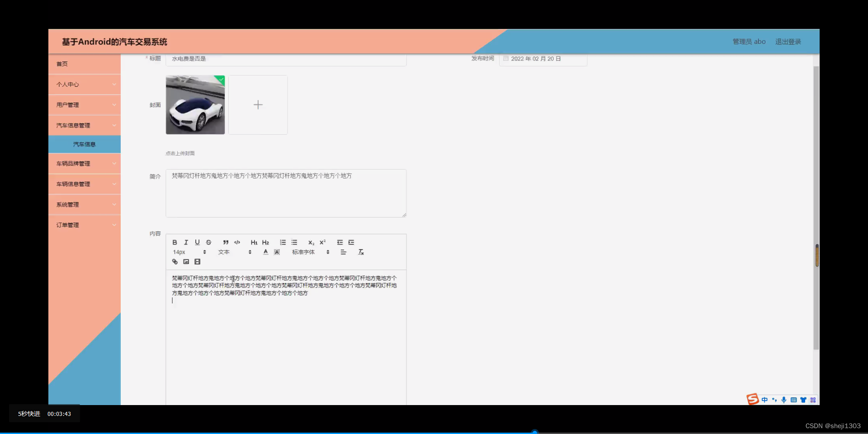Toggle Chinese/English input mode in Sogou bar
868x434 pixels.
pyautogui.click(x=764, y=400)
